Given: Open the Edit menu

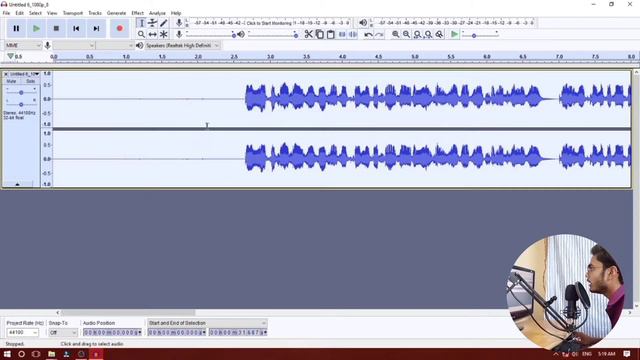Looking at the screenshot, I should [19, 13].
